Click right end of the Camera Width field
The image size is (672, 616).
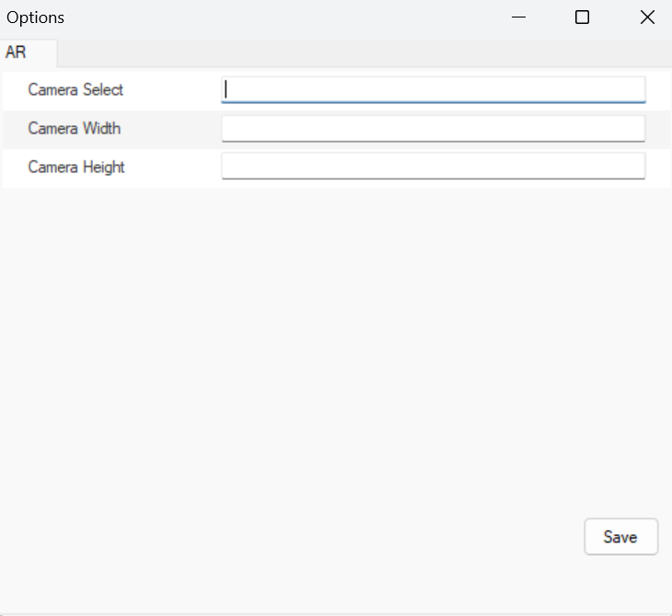tap(634, 128)
